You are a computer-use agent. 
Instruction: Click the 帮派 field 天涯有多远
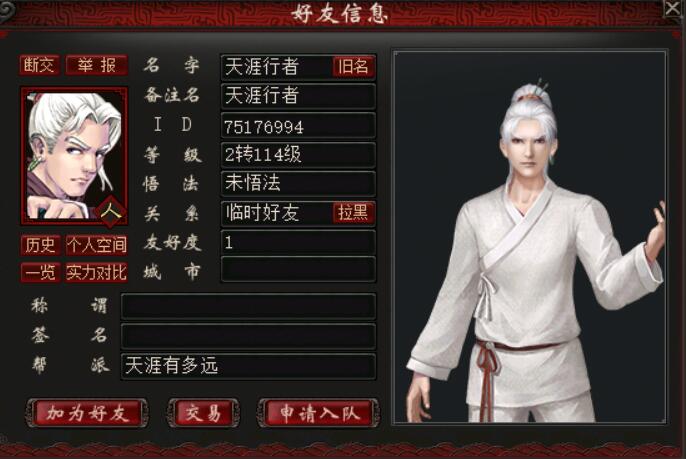248,366
